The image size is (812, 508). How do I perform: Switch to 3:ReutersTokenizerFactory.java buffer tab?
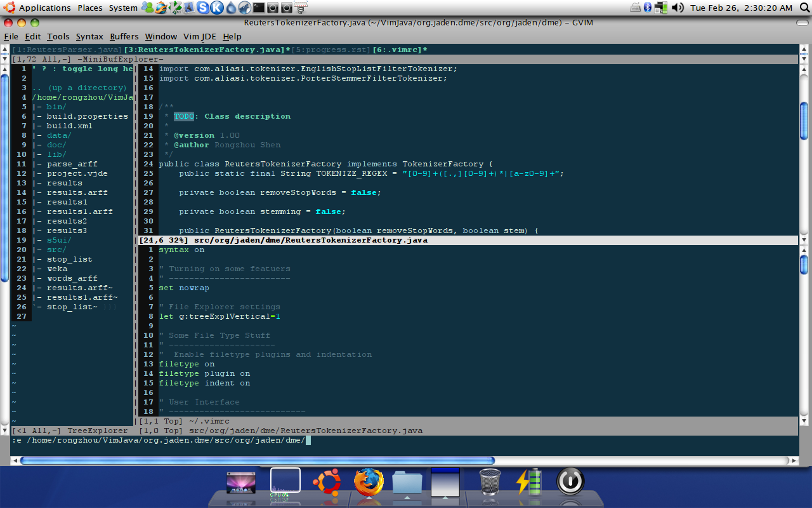pyautogui.click(x=207, y=50)
